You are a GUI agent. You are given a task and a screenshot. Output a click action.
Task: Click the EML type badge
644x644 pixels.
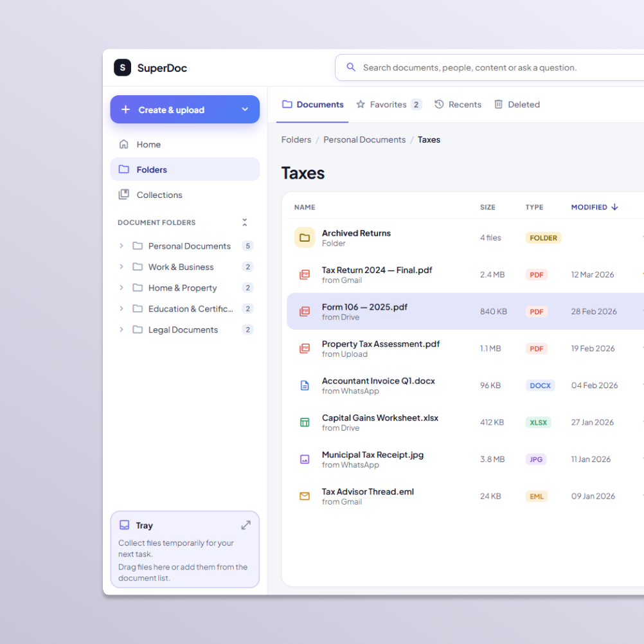point(537,497)
